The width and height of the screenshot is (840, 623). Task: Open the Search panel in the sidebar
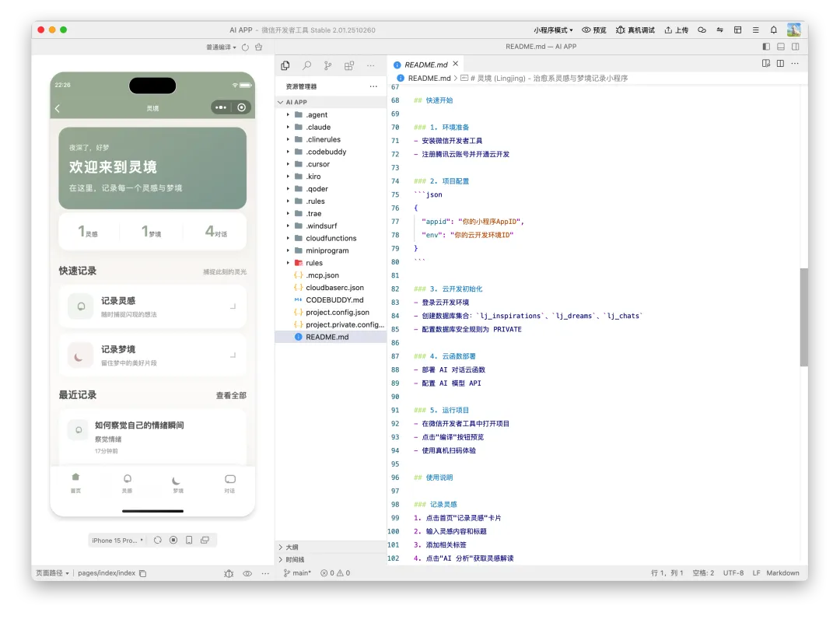coord(306,65)
